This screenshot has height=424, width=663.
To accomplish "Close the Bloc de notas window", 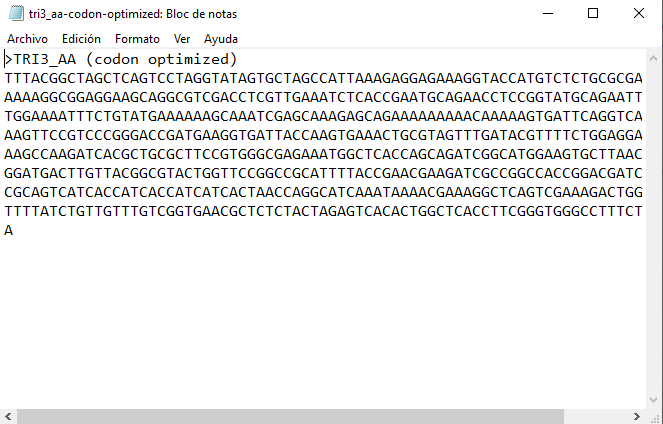I will (639, 13).
